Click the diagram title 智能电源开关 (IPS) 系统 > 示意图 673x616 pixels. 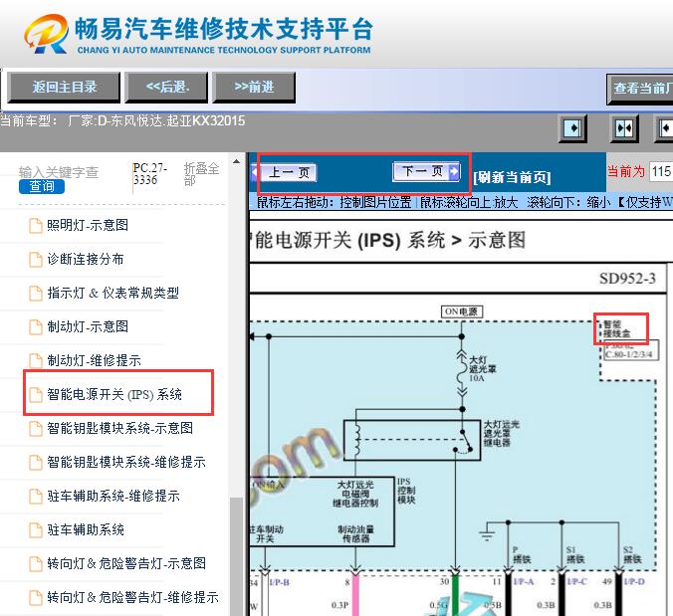[x=388, y=240]
